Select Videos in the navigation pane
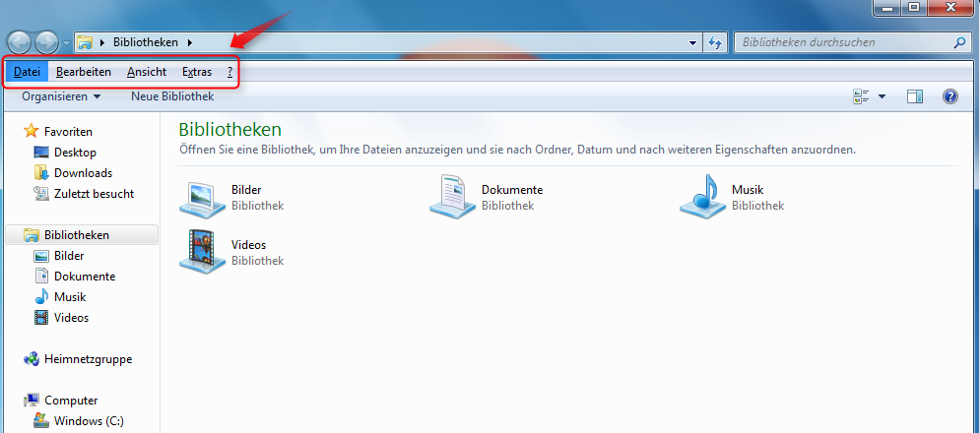 point(71,318)
